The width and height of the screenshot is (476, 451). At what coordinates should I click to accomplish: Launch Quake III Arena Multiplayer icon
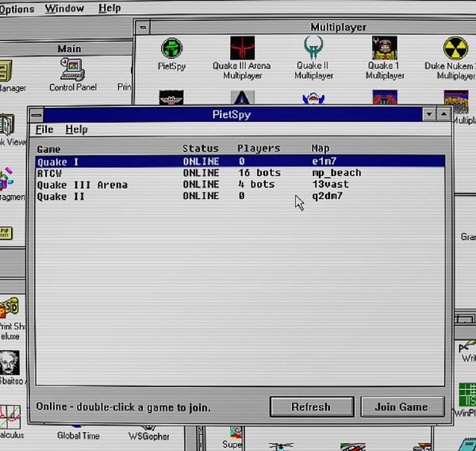[242, 48]
